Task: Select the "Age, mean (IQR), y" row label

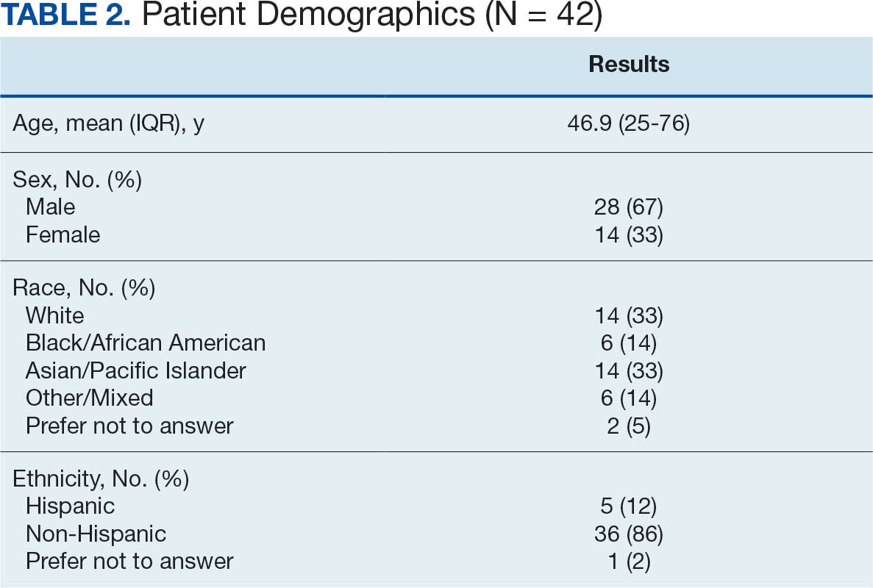Action: tap(109, 123)
